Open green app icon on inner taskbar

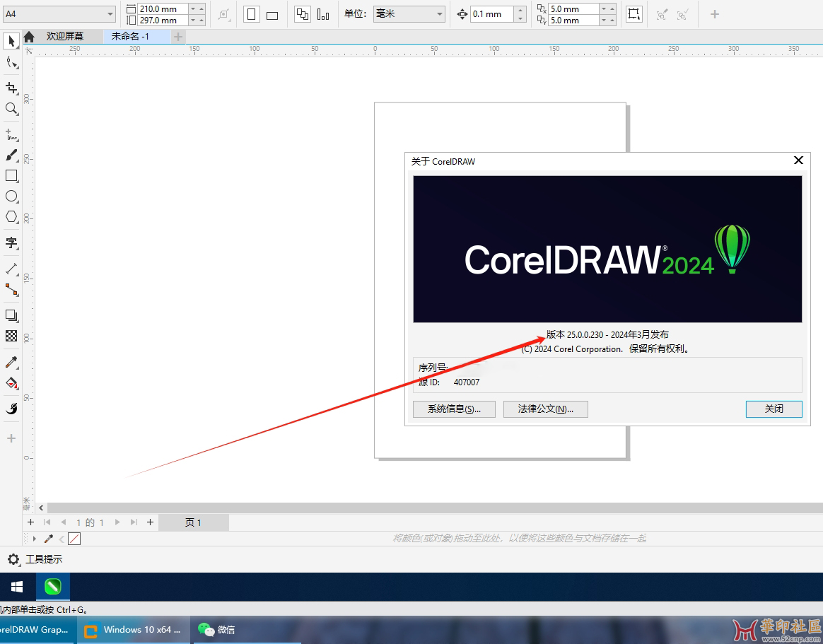click(x=52, y=586)
